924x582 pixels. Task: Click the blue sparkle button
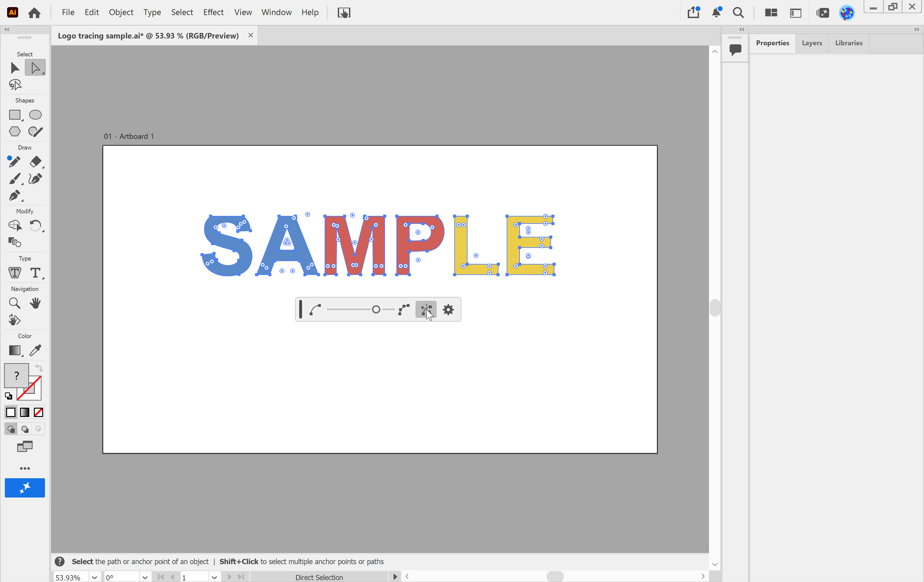coord(25,488)
